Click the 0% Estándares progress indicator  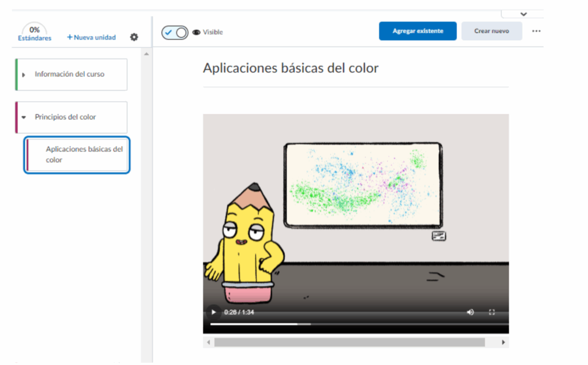(x=34, y=33)
